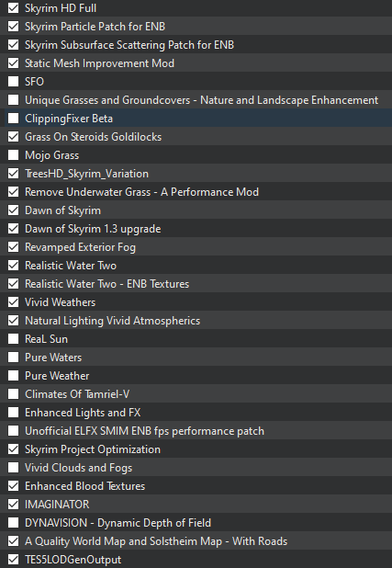Select Unique Grasses and Groundcovers mod name
The image size is (392, 568).
pos(202,100)
